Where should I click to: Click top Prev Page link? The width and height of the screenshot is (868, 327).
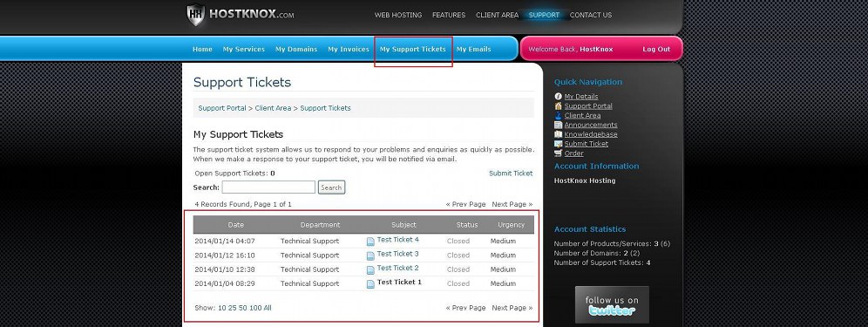[x=465, y=205]
